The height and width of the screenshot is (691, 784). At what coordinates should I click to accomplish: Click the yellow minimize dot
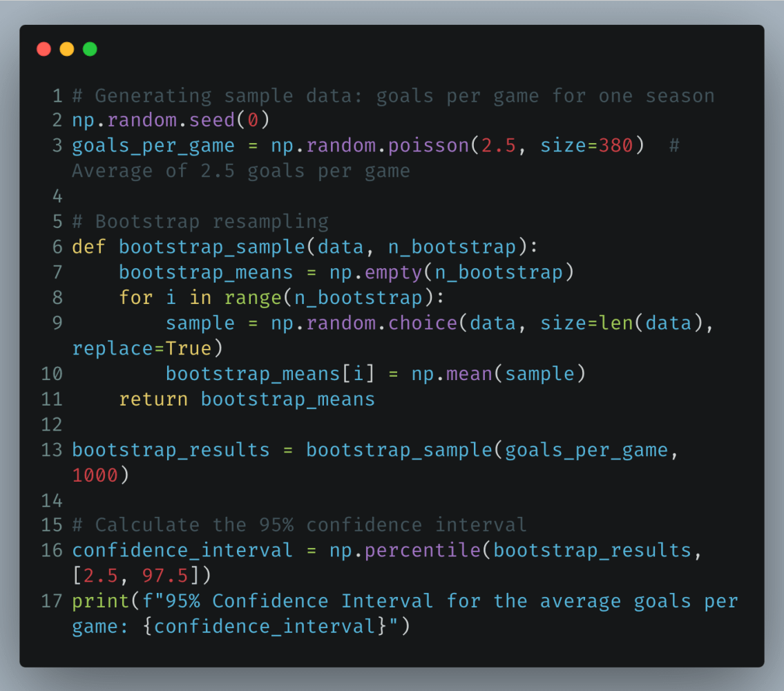pyautogui.click(x=67, y=49)
